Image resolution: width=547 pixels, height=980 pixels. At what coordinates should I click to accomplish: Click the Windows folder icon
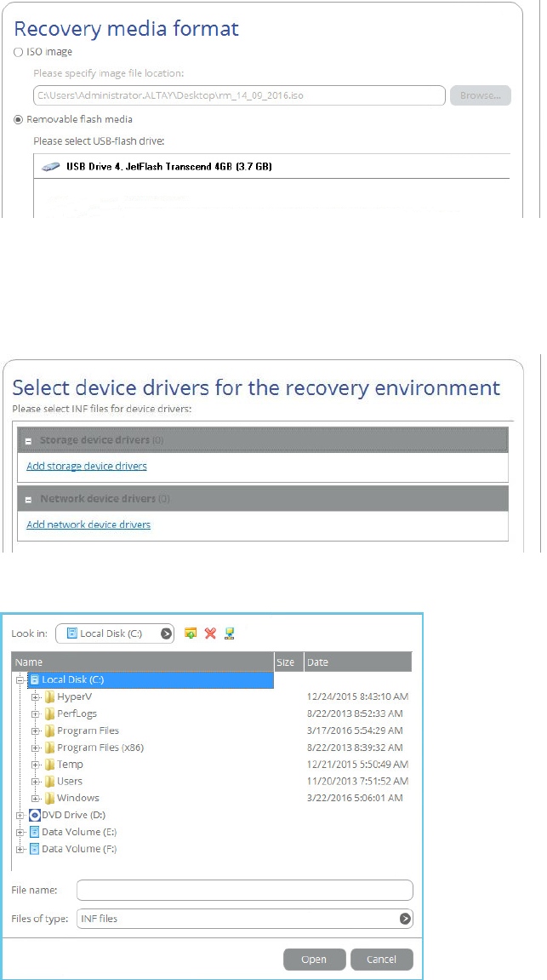tap(49, 798)
